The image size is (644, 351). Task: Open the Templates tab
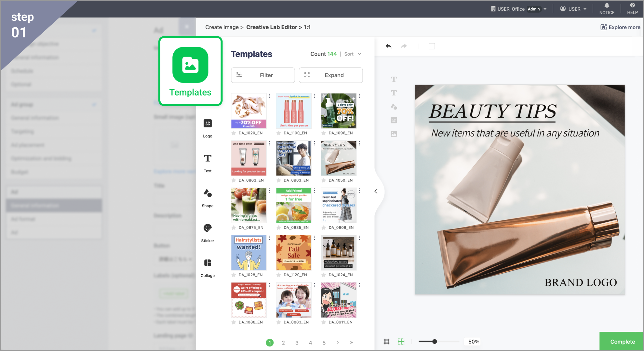pos(190,71)
